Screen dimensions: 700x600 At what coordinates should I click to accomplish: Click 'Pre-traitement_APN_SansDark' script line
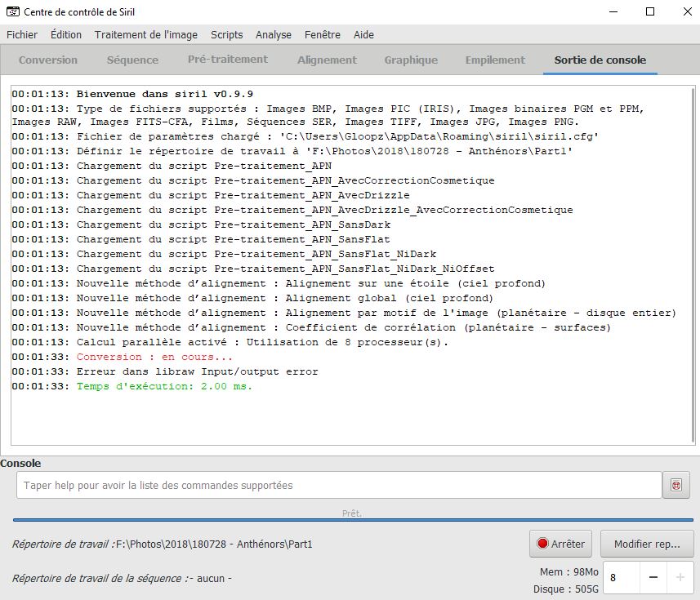click(201, 224)
